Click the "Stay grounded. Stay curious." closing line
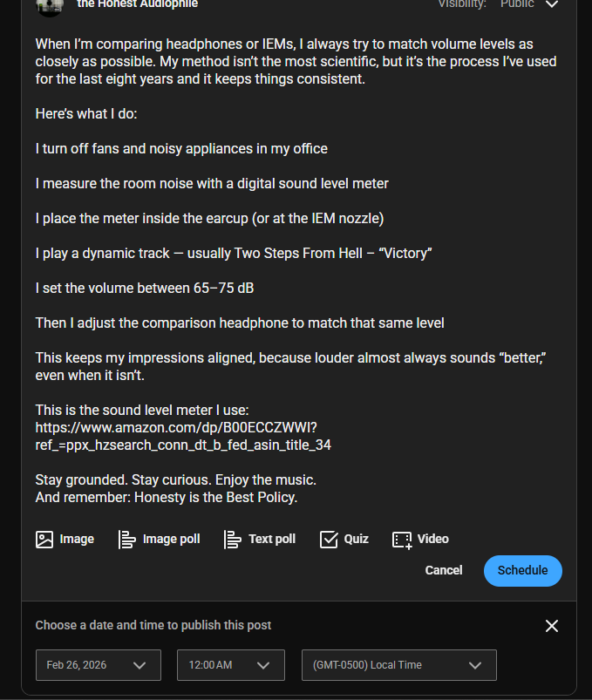This screenshot has width=592, height=700. [175, 480]
